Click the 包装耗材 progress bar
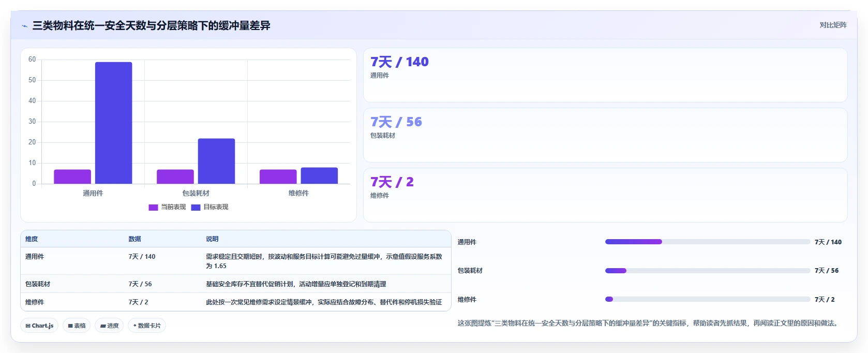Screen dimensions: 868x353 click(x=708, y=271)
